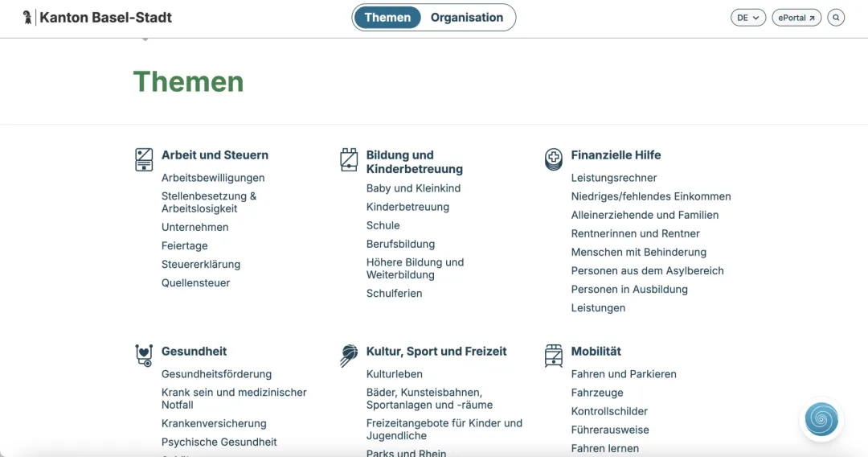
Task: Select the Krankenversicherung link
Action: click(x=214, y=424)
